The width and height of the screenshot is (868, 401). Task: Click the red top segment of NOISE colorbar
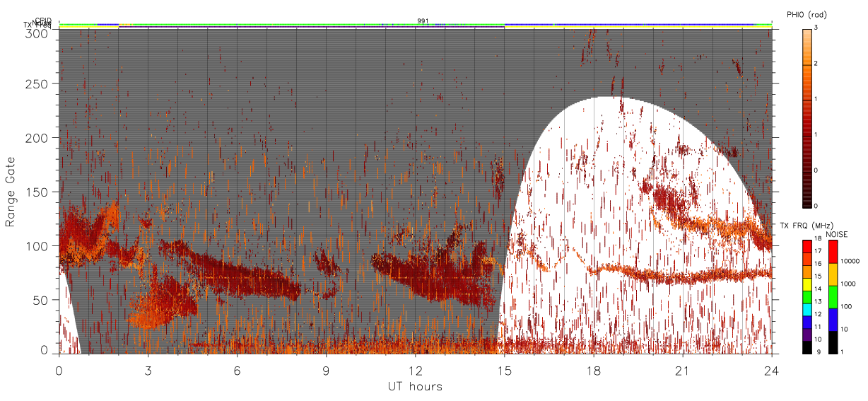(833, 251)
